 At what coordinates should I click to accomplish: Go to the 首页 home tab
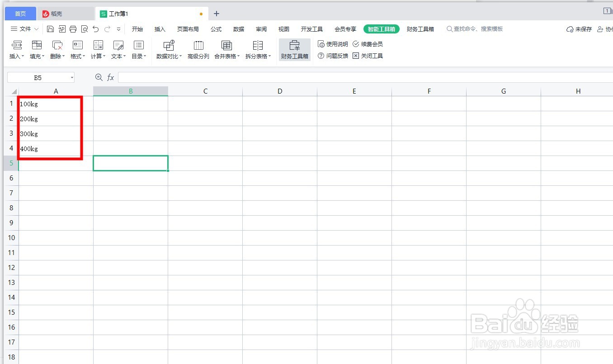pos(20,14)
